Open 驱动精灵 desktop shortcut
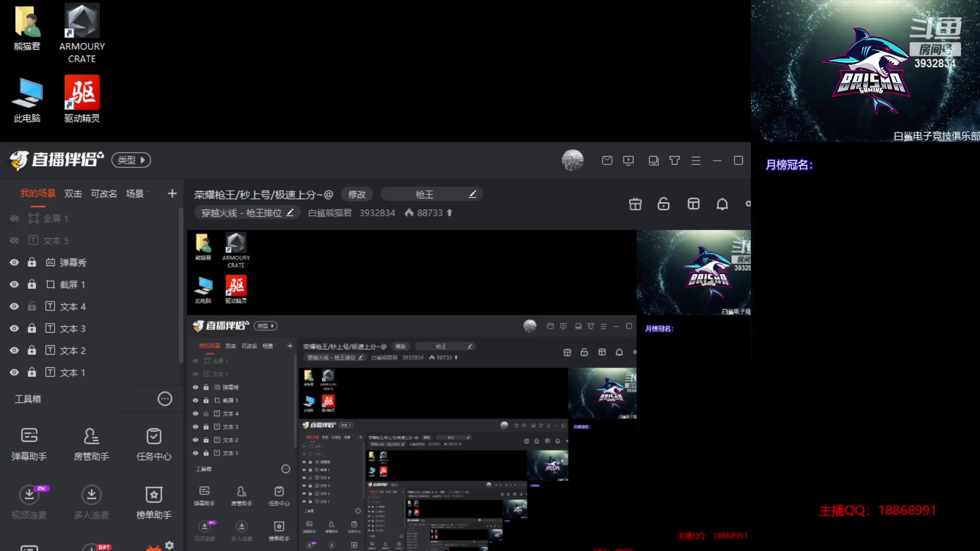The width and height of the screenshot is (980, 551). 82,99
